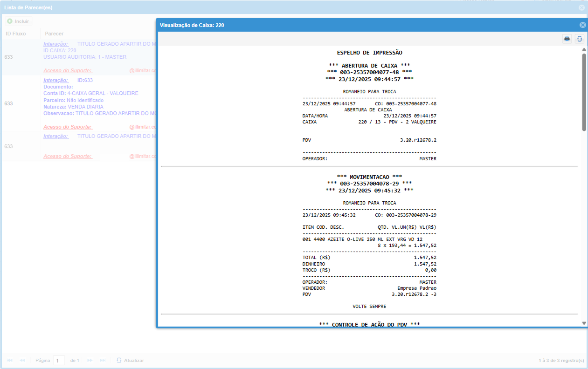Click the reload icon beside the printer
The image size is (588, 369).
pos(579,39)
